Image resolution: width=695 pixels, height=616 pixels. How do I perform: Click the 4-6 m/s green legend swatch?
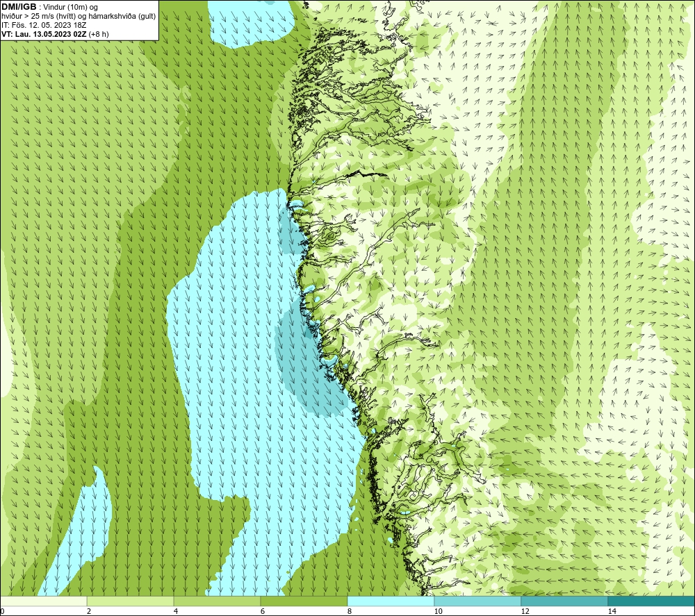click(x=217, y=601)
